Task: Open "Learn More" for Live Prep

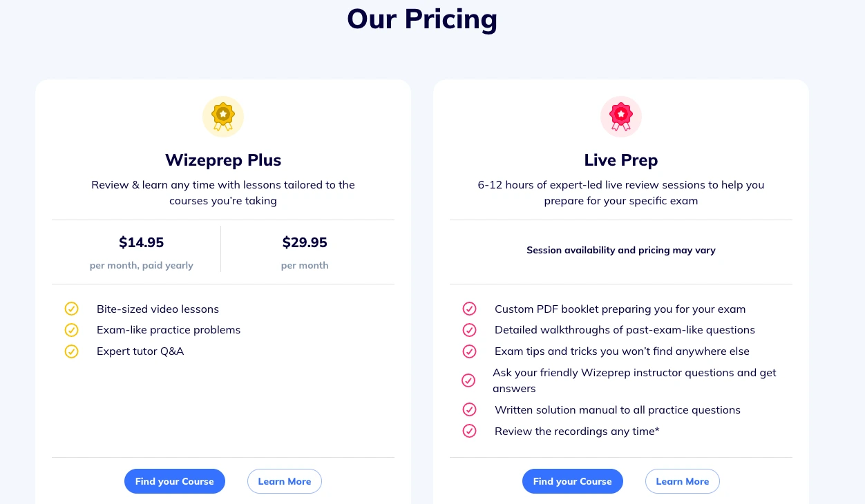Action: [x=682, y=481]
